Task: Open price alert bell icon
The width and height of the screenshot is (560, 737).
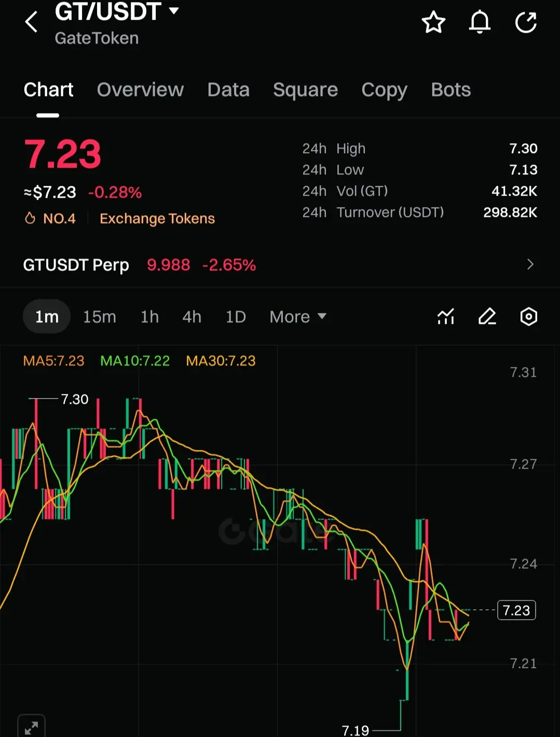Action: point(480,22)
